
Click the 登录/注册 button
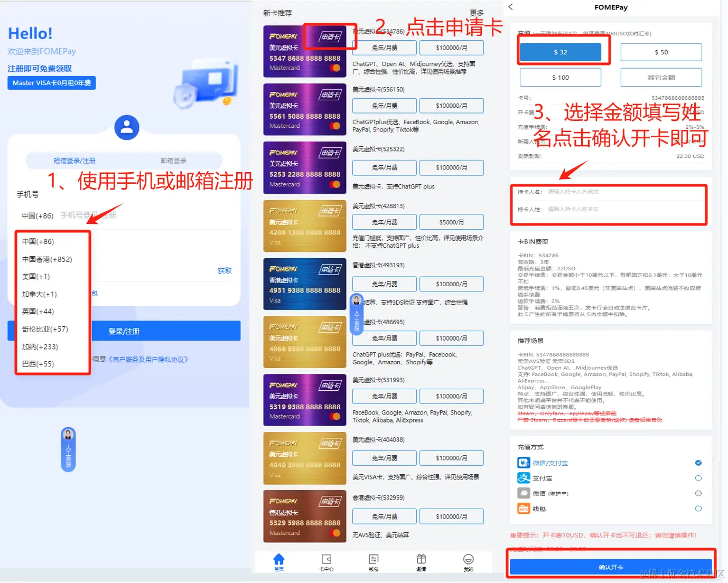pos(124,331)
